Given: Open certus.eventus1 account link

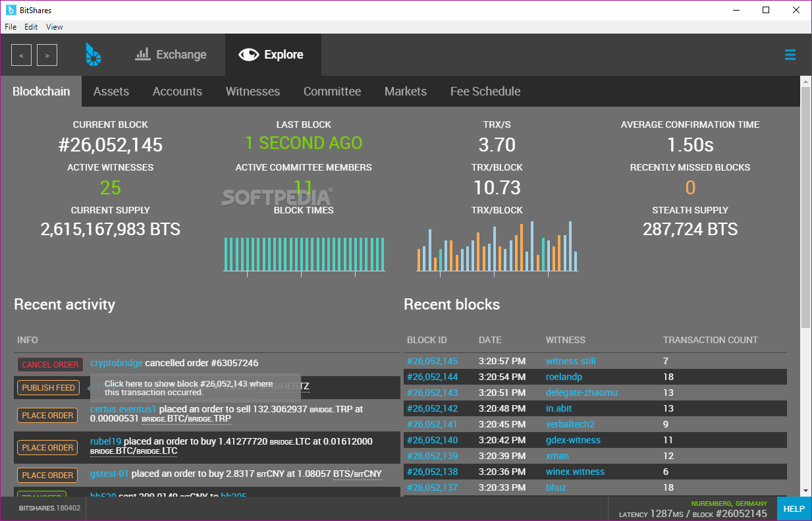Looking at the screenshot, I should click(x=123, y=409).
